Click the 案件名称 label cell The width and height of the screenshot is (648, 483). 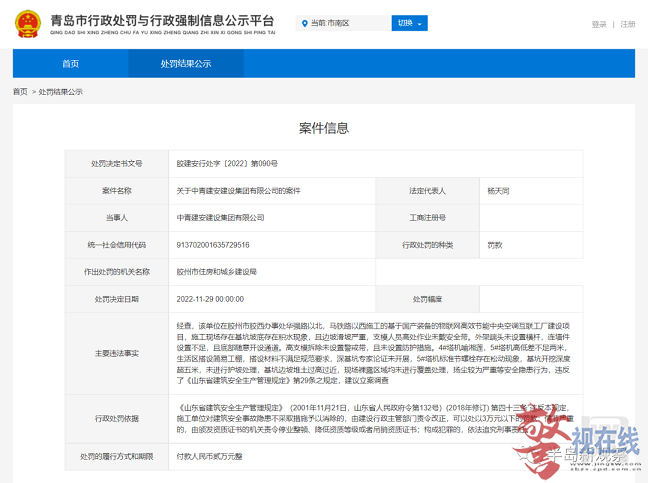(117, 191)
